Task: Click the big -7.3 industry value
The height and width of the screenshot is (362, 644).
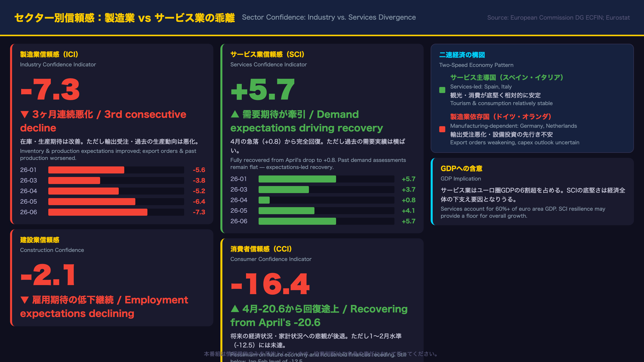Action: (50, 89)
